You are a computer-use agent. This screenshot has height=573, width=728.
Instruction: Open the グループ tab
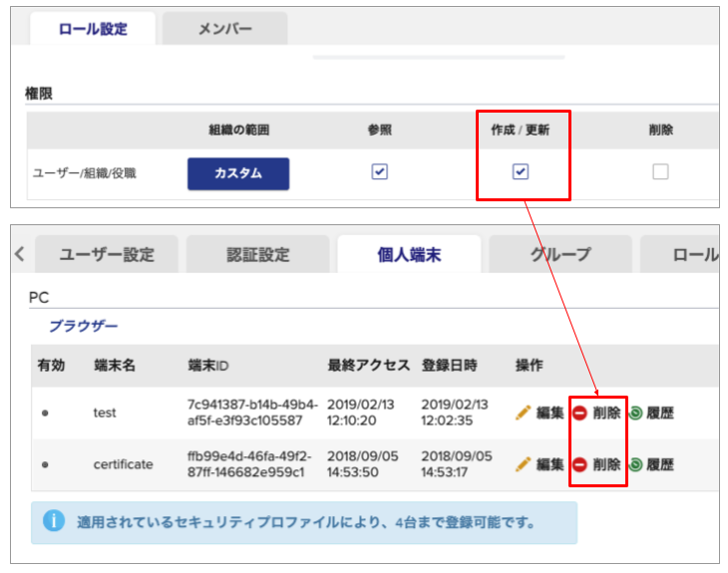[560, 254]
